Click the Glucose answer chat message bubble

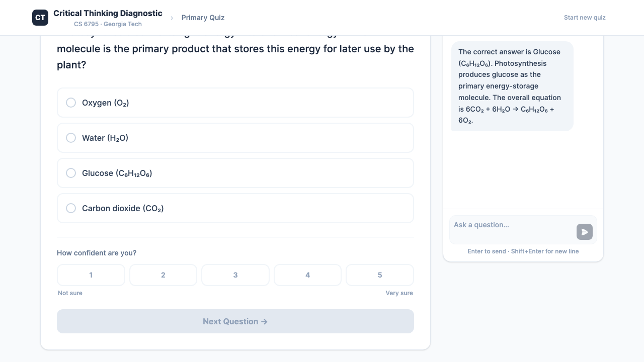512,86
